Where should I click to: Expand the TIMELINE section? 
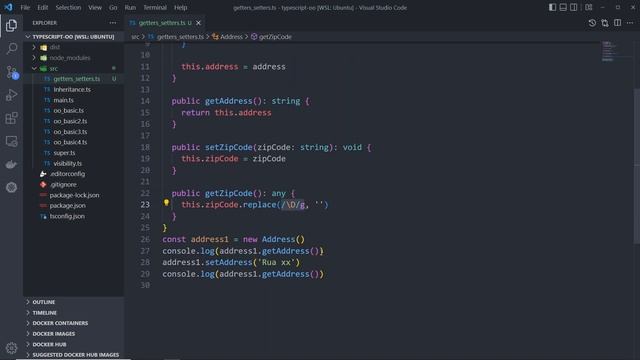(x=73, y=313)
